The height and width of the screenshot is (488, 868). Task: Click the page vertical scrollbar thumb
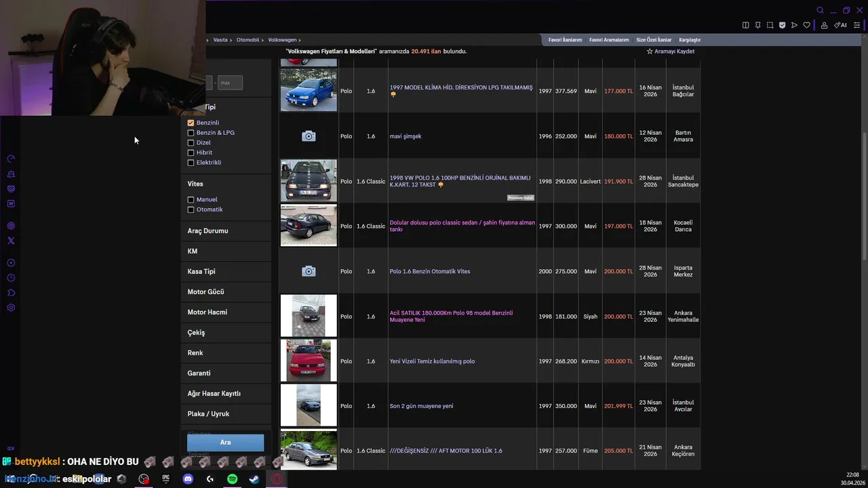pyautogui.click(x=864, y=197)
